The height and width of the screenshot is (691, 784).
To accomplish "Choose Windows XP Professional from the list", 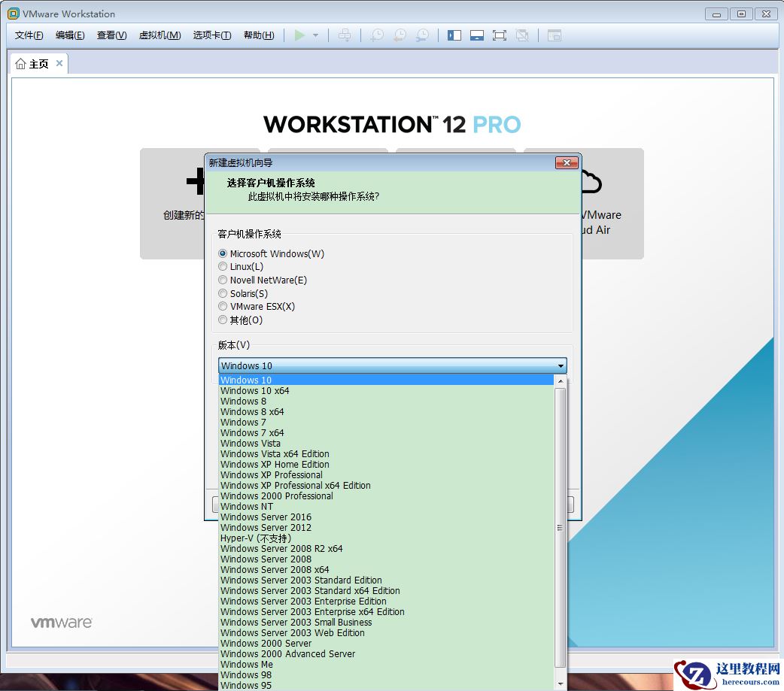I will click(x=271, y=474).
